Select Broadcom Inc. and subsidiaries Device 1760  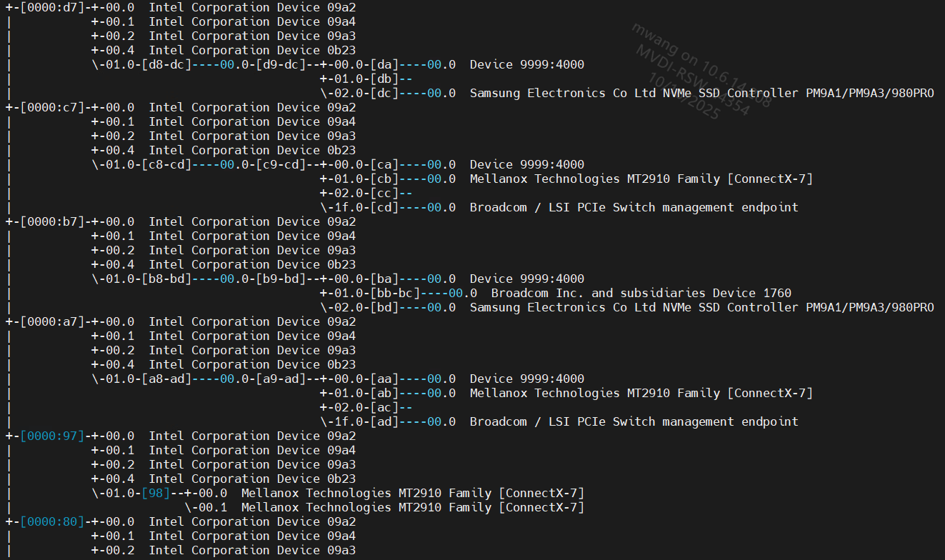(641, 293)
